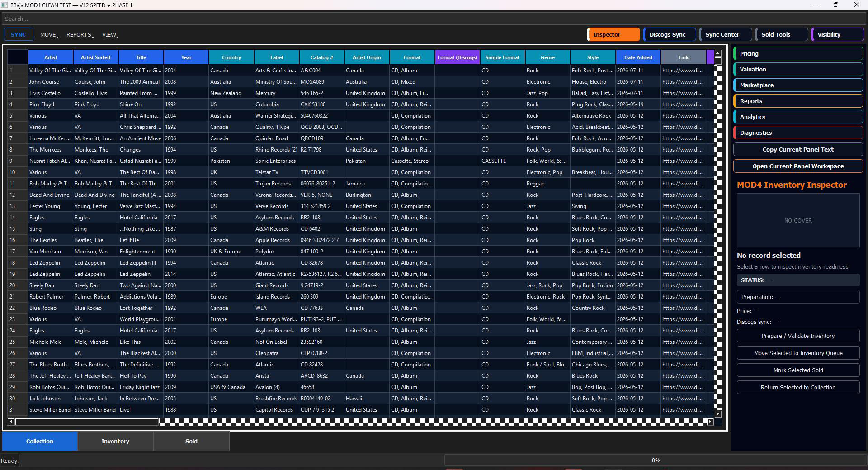The height and width of the screenshot is (470, 868).
Task: Click the NO COVER artwork placeholder
Action: (798, 220)
